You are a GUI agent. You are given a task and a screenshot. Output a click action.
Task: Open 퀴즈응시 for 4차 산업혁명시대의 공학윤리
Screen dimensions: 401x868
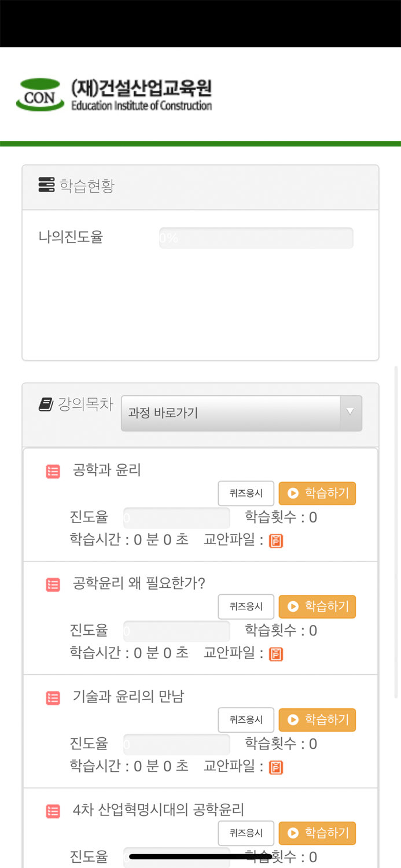pos(246,833)
